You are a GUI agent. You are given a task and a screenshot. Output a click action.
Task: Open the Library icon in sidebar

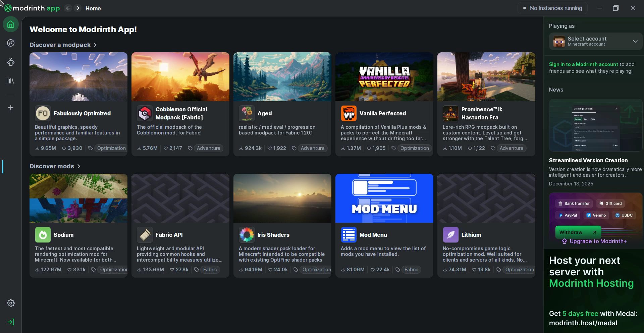[x=11, y=81]
